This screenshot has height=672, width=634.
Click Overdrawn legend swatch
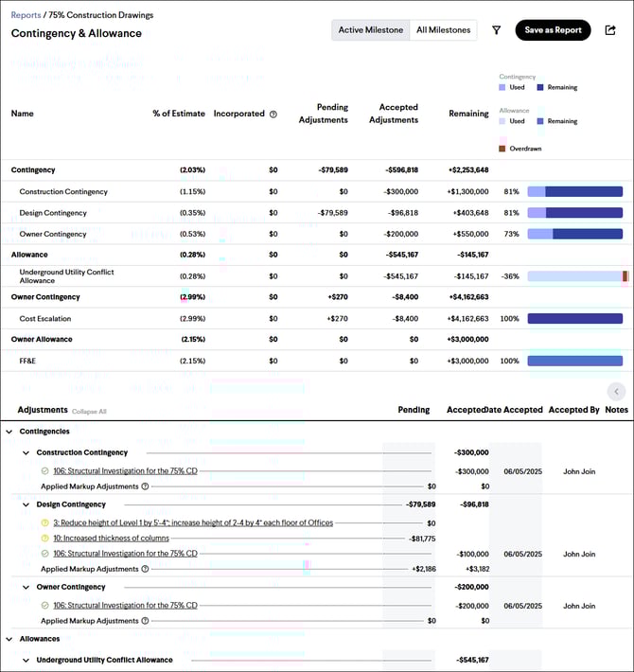click(502, 149)
